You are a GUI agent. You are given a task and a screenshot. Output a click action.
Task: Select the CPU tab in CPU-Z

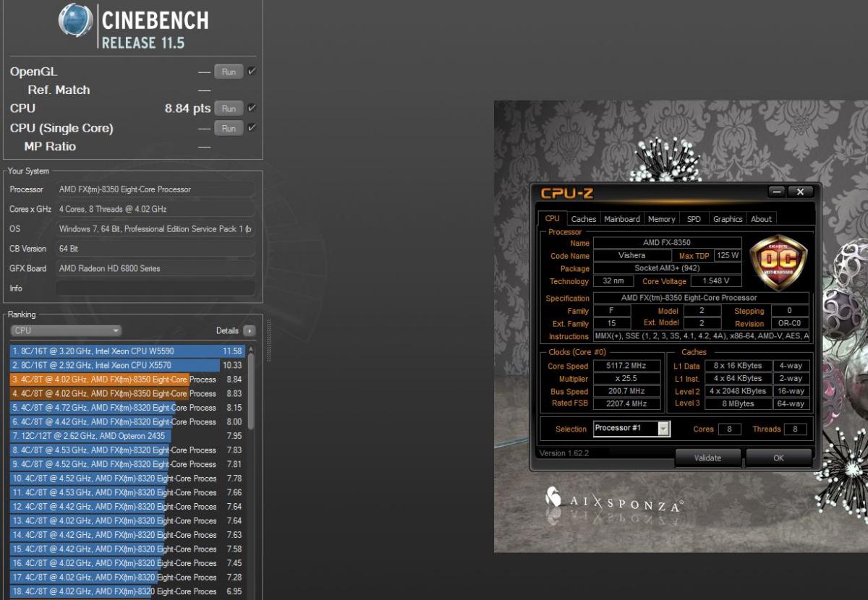(x=552, y=218)
